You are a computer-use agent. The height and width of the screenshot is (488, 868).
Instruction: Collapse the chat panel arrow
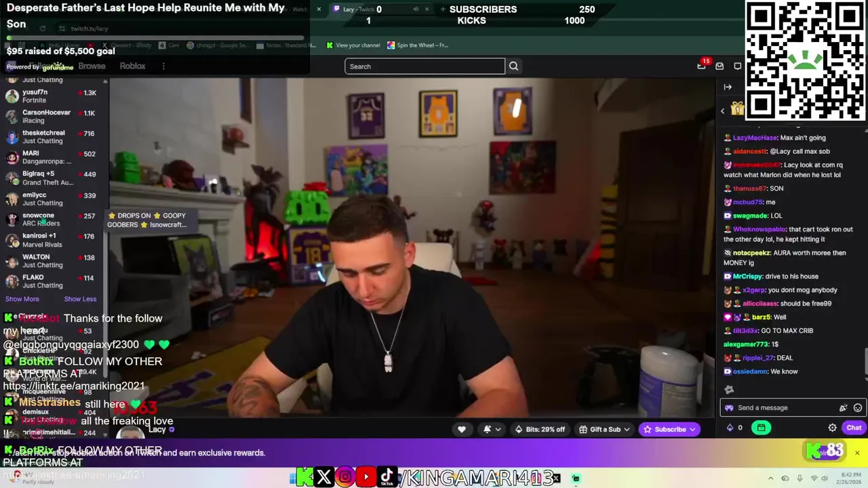728,87
